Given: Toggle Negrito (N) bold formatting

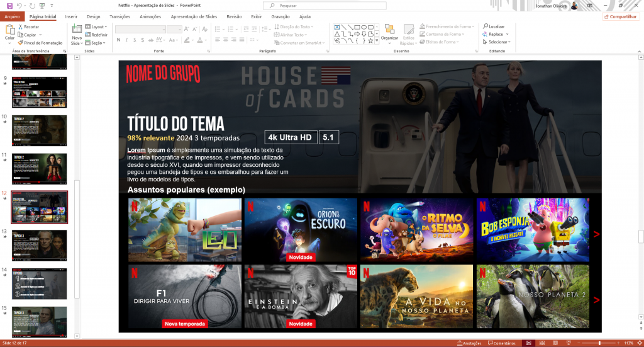Looking at the screenshot, I should [119, 40].
